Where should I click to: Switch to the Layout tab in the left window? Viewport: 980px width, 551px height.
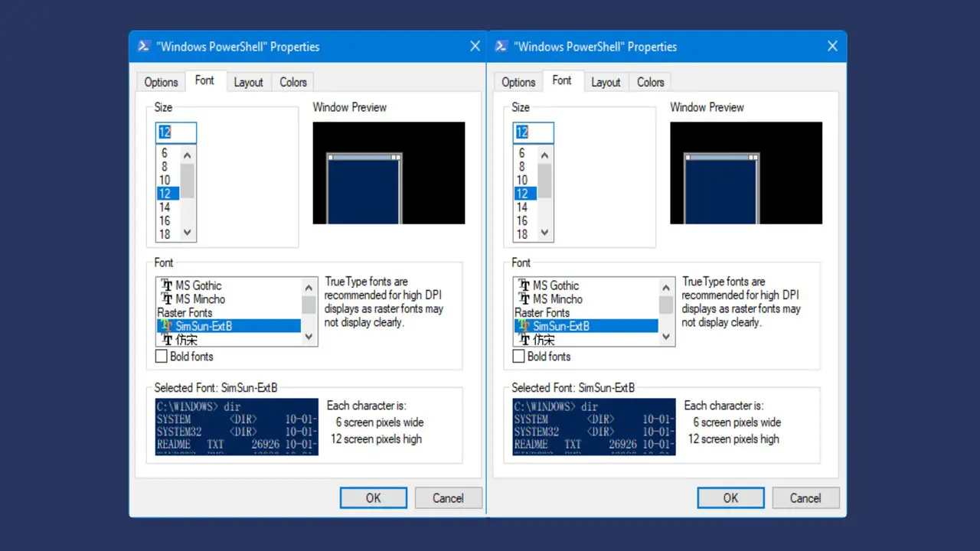tap(248, 82)
